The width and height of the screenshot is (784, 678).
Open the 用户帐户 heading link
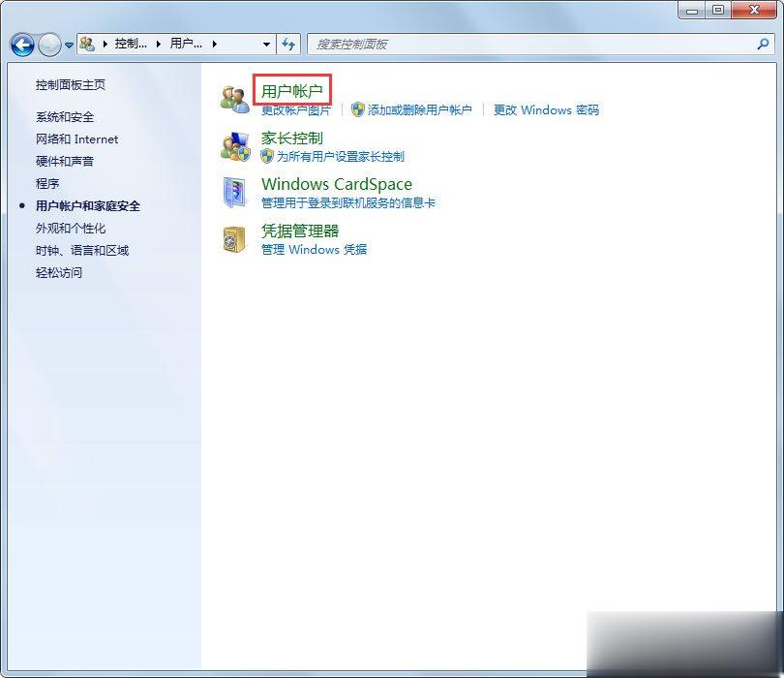pyautogui.click(x=292, y=91)
